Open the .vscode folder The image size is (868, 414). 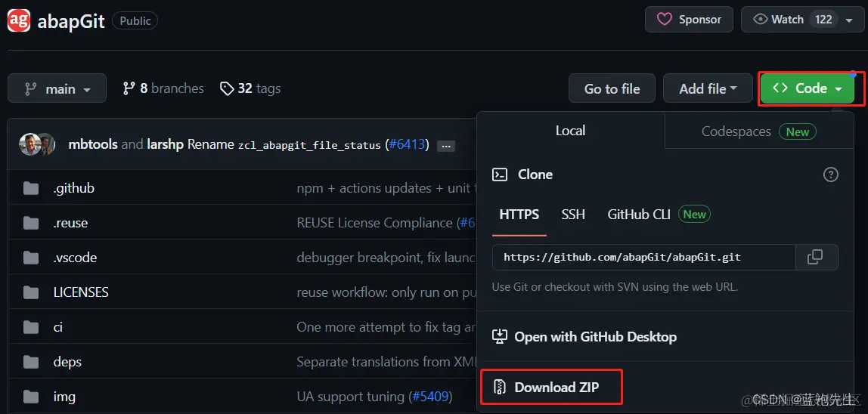point(75,258)
